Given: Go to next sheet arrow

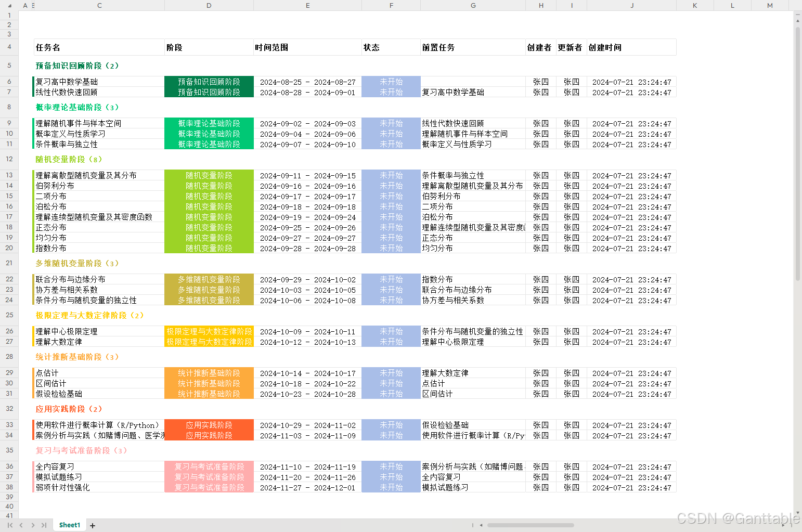Looking at the screenshot, I should tap(33, 525).
